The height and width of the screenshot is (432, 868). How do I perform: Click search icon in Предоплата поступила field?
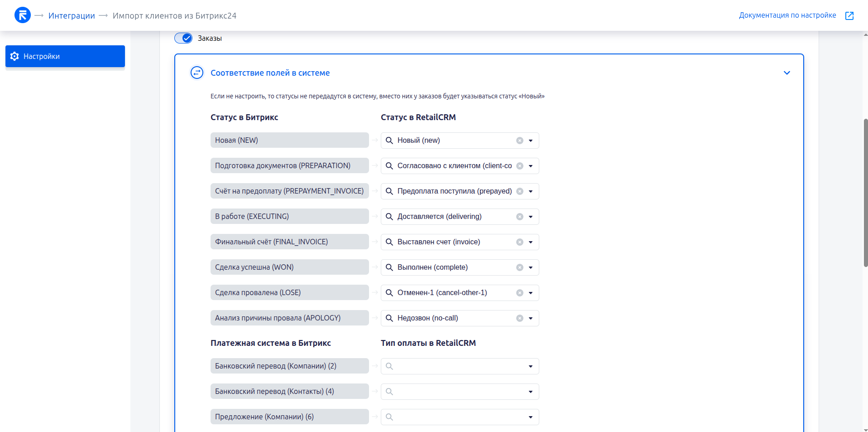pos(389,191)
